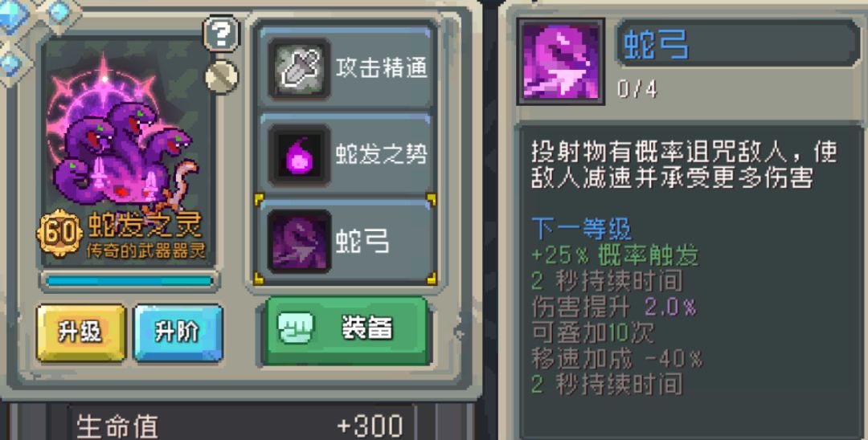Choose the 攻击精通 skill row
Viewport: 868px width, 440px height.
[x=346, y=68]
